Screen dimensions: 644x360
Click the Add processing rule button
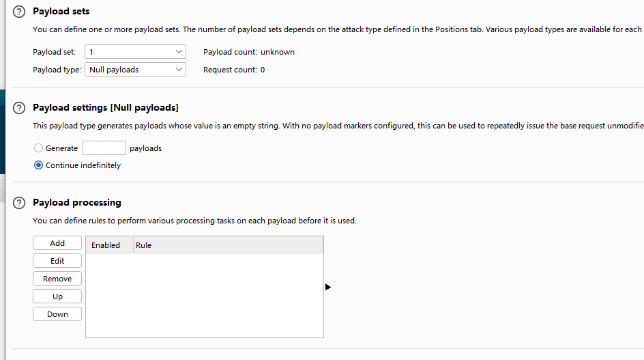[x=57, y=243]
